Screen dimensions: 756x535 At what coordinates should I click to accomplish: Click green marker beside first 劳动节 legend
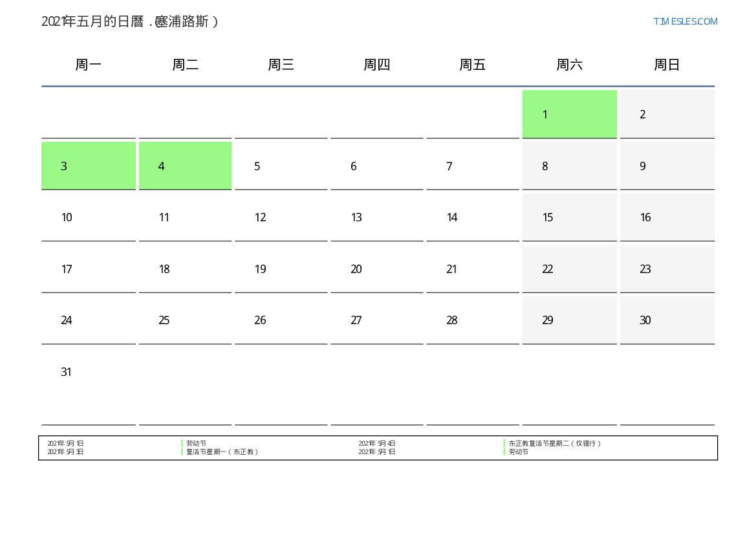coord(182,444)
